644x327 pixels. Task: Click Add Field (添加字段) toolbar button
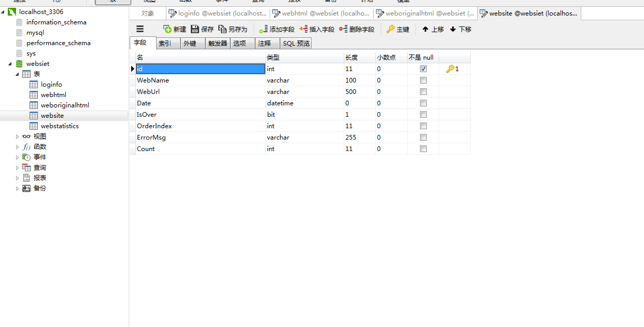[277, 29]
